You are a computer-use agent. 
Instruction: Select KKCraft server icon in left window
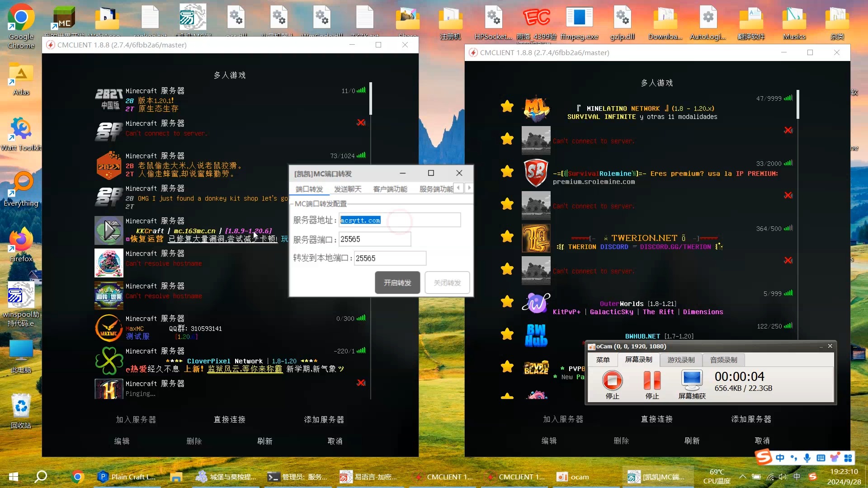click(x=109, y=230)
